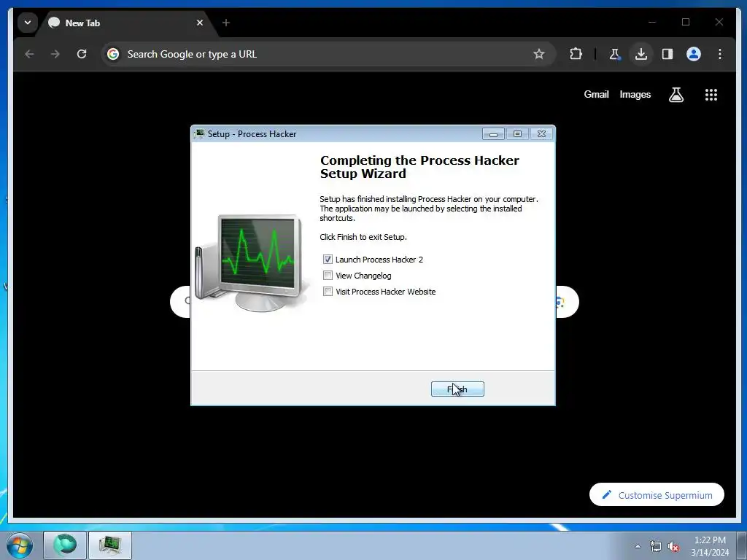The height and width of the screenshot is (560, 747).
Task: Enable the View Changelog checkbox
Action: [x=328, y=275]
